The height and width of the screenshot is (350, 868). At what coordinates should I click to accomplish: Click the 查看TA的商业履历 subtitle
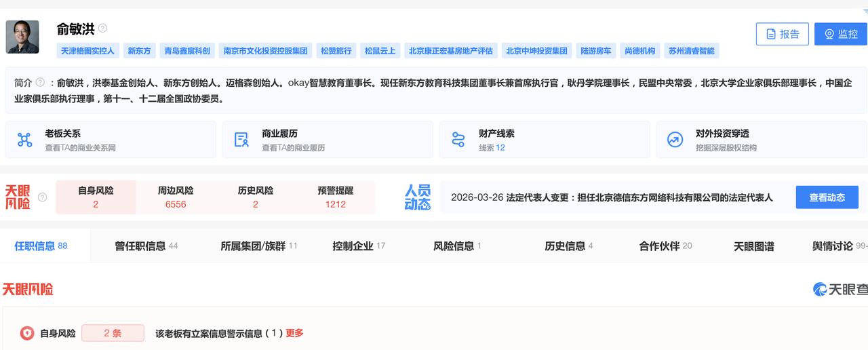tap(294, 148)
